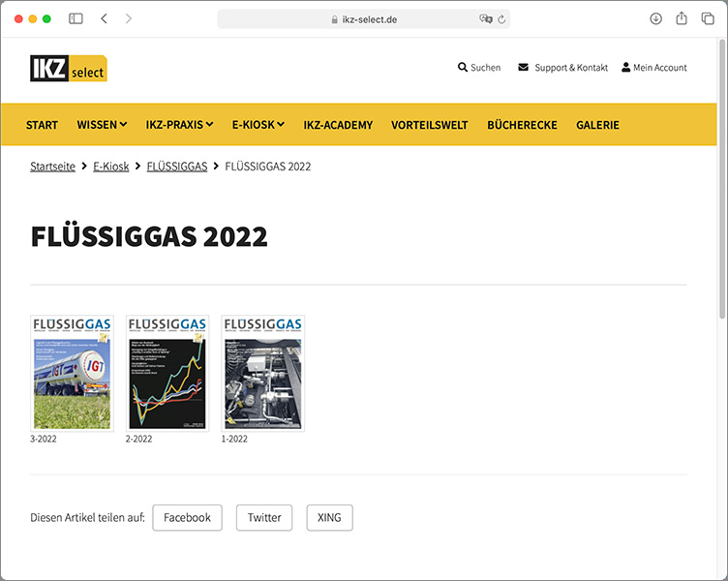Go back to previous page
Image resolution: width=728 pixels, height=581 pixels.
(x=105, y=18)
